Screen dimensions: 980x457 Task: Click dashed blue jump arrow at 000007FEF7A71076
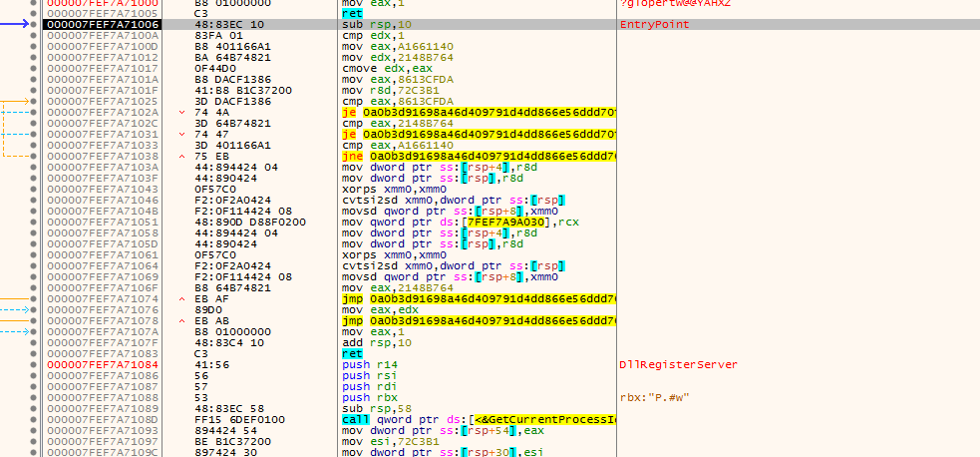coord(15,309)
